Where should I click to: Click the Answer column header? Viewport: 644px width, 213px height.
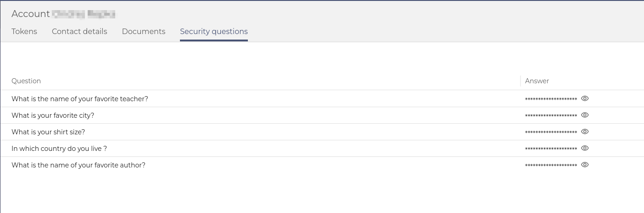[537, 81]
